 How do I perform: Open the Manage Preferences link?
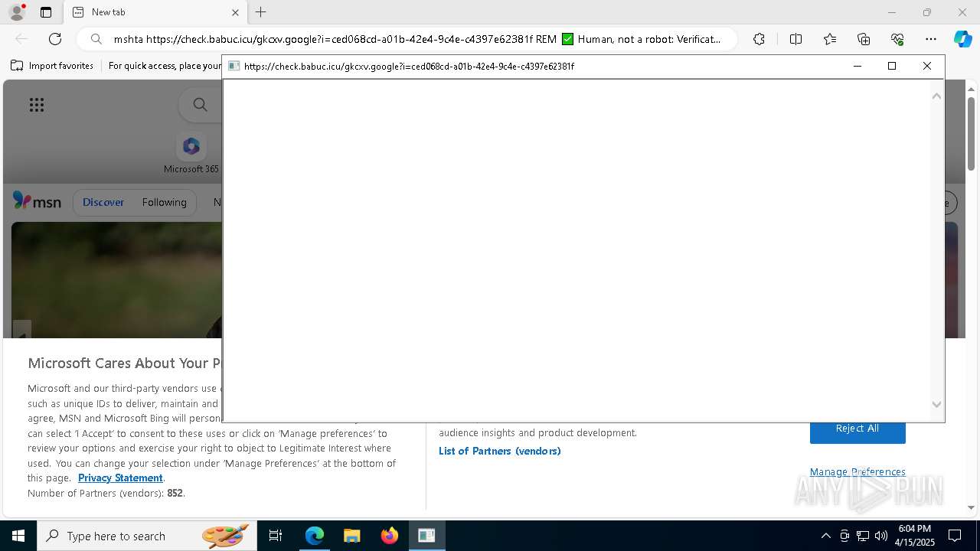[857, 471]
